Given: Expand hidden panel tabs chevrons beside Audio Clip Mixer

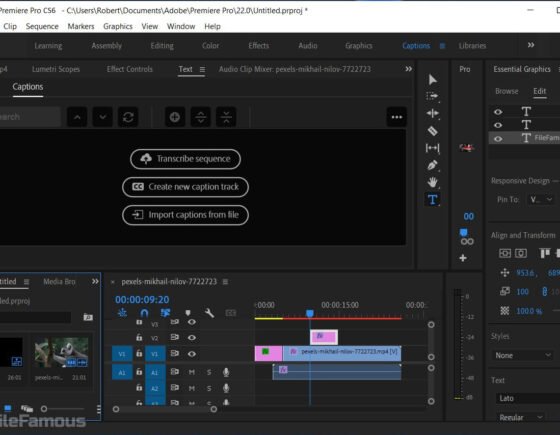Looking at the screenshot, I should (x=409, y=69).
